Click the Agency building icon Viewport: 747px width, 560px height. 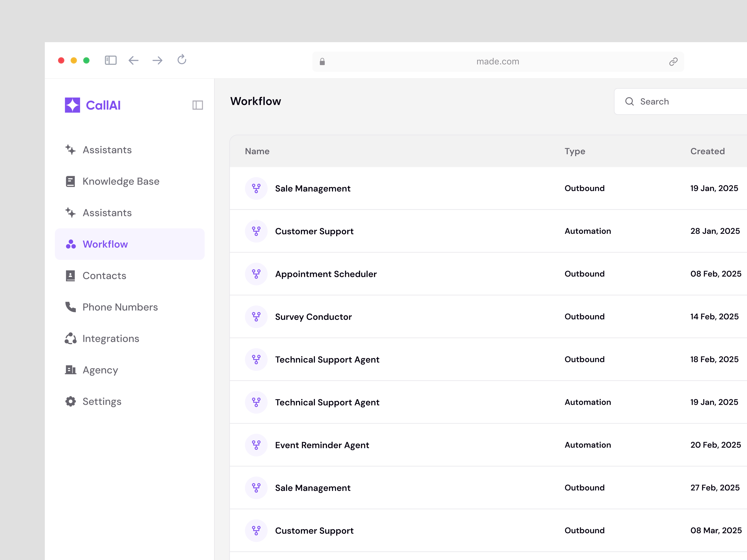(70, 370)
